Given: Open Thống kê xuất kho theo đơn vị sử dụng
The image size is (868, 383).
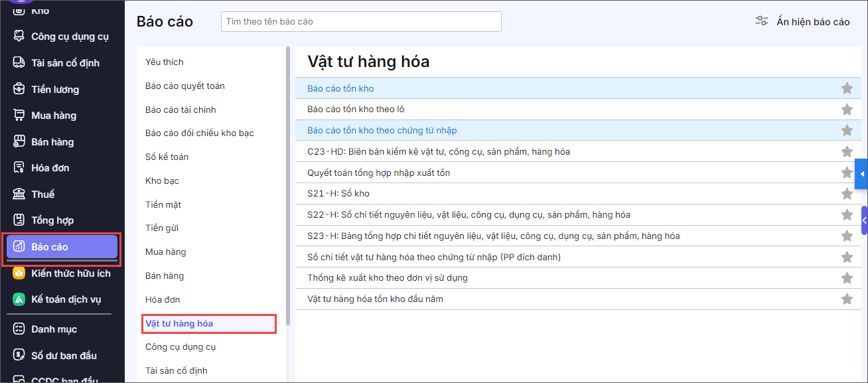Looking at the screenshot, I should [388, 277].
